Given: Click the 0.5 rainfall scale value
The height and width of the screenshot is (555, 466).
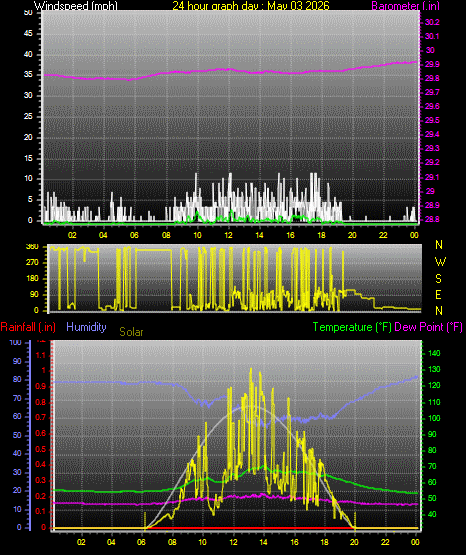Looking at the screenshot, I should 41,449.
